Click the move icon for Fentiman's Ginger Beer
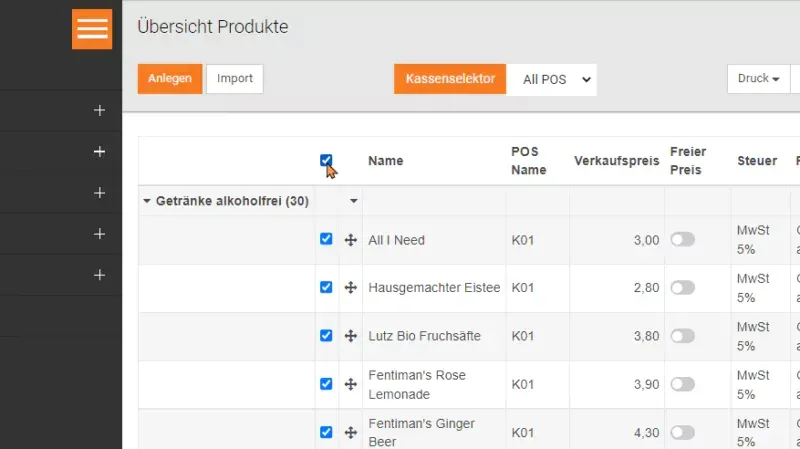The height and width of the screenshot is (449, 800). [x=351, y=432]
